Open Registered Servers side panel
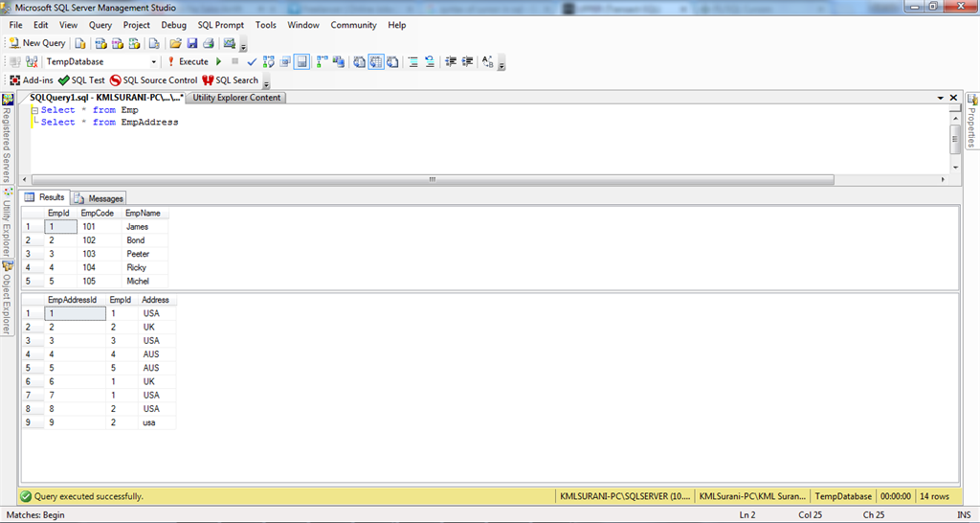 point(7,139)
